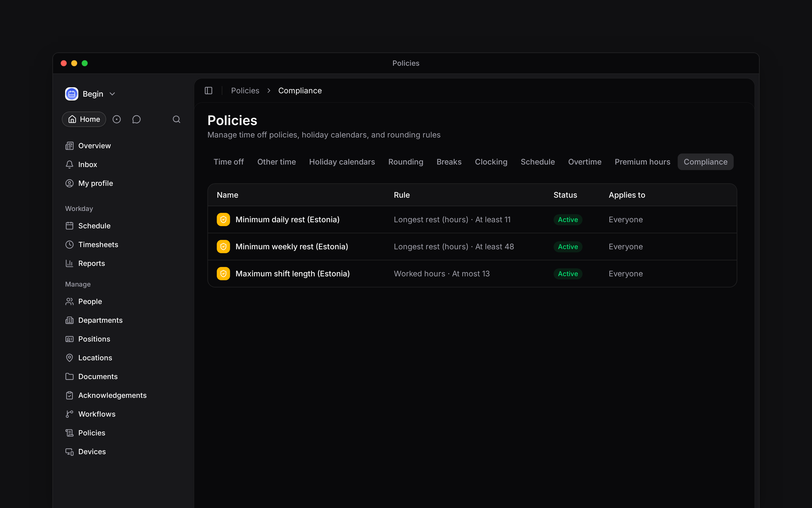Click the Begin app logo
The height and width of the screenshot is (508, 812).
pos(71,94)
